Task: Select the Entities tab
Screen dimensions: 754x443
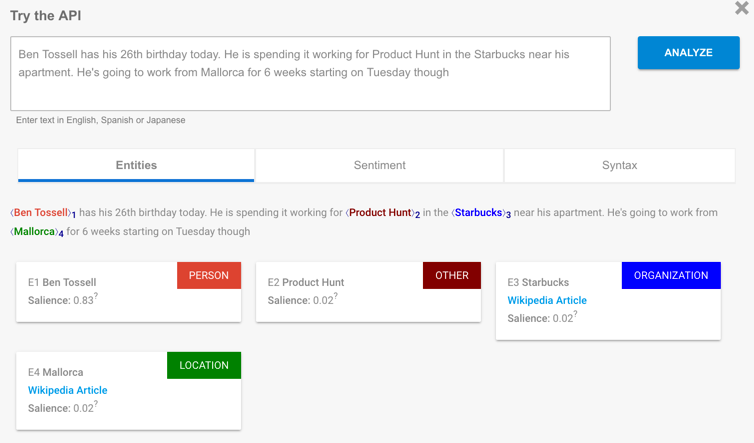Action: pos(136,165)
